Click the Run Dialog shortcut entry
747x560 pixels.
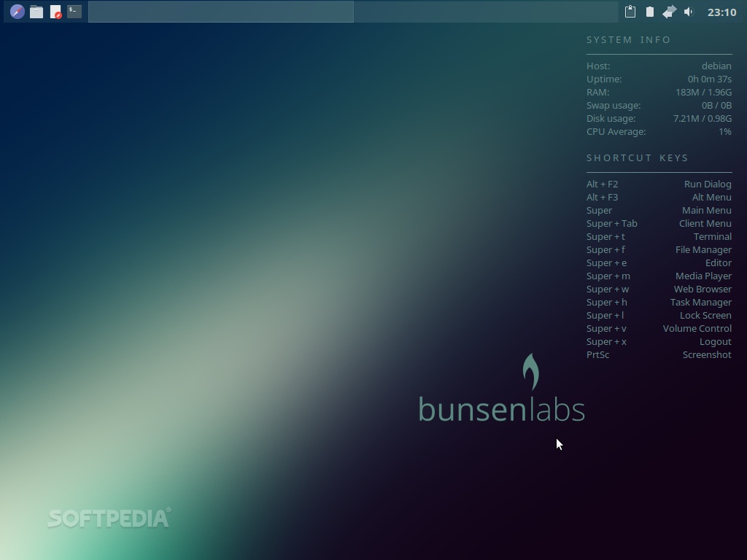tap(707, 184)
